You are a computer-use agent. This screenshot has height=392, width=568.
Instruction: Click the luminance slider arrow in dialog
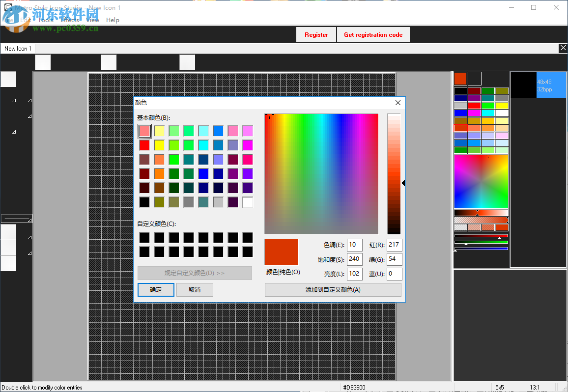(403, 183)
